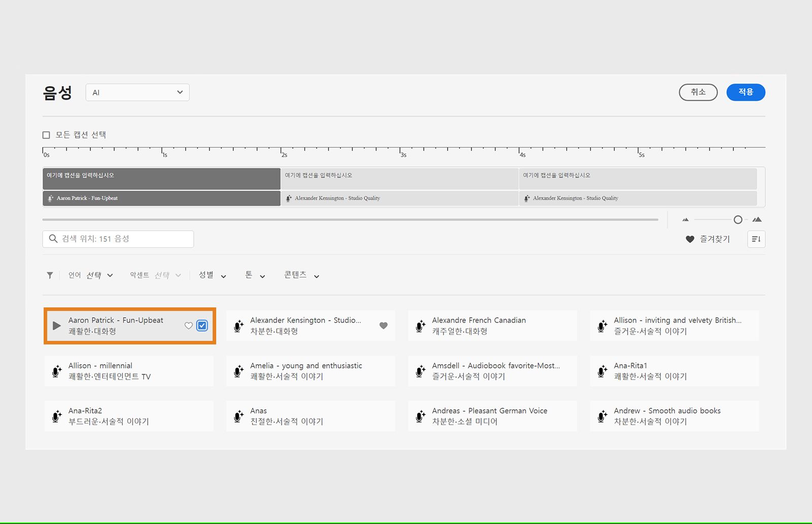Click the Andreas Pleasant German Voice microphone icon
Screen dimensions: 812x524
[x=421, y=416]
